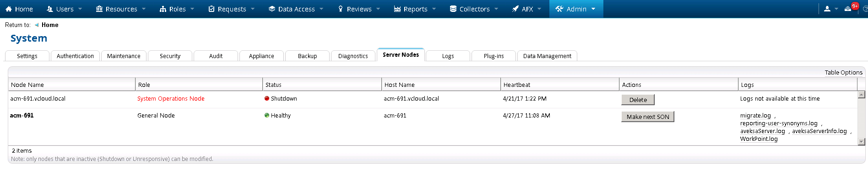This screenshot has width=868, height=171.
Task: Open the migrate.log link
Action: click(x=755, y=116)
